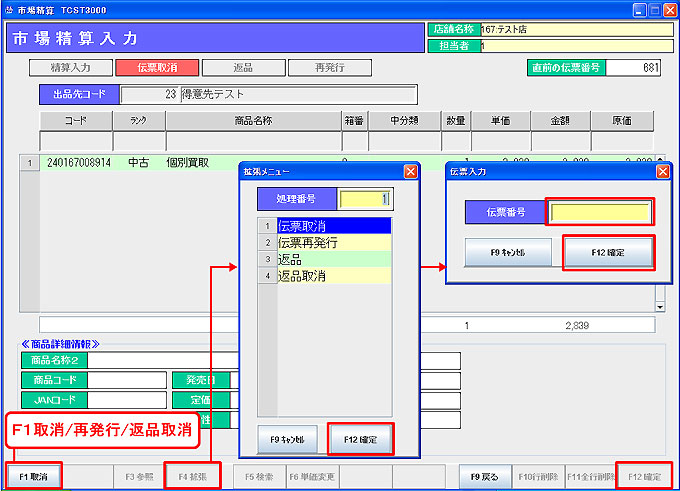Click the 担当者 field
Viewport: 680px width, 491px height.
576,46
